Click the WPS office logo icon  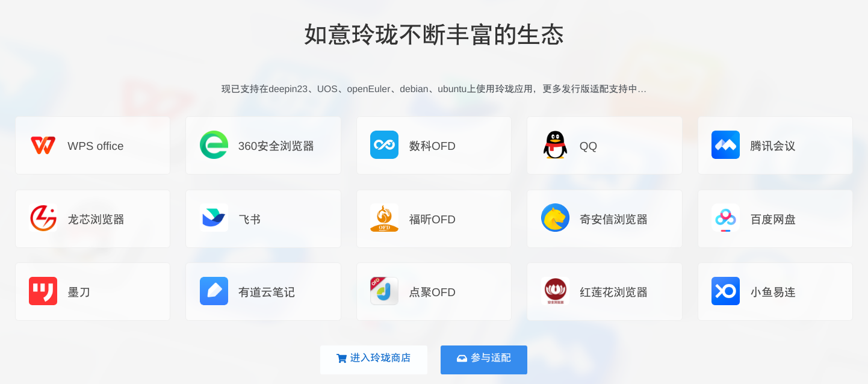(x=43, y=145)
